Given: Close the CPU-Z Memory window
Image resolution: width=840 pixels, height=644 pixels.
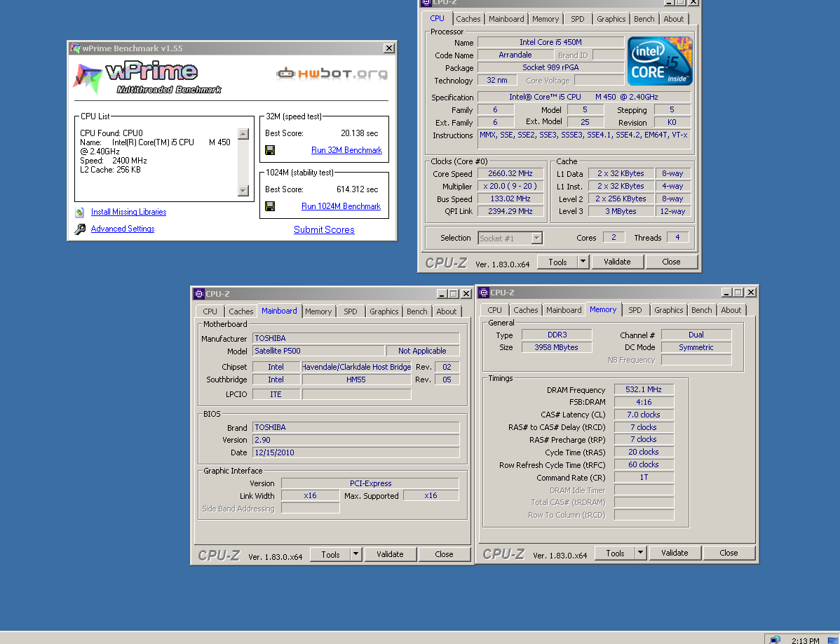Looking at the screenshot, I should click(751, 293).
